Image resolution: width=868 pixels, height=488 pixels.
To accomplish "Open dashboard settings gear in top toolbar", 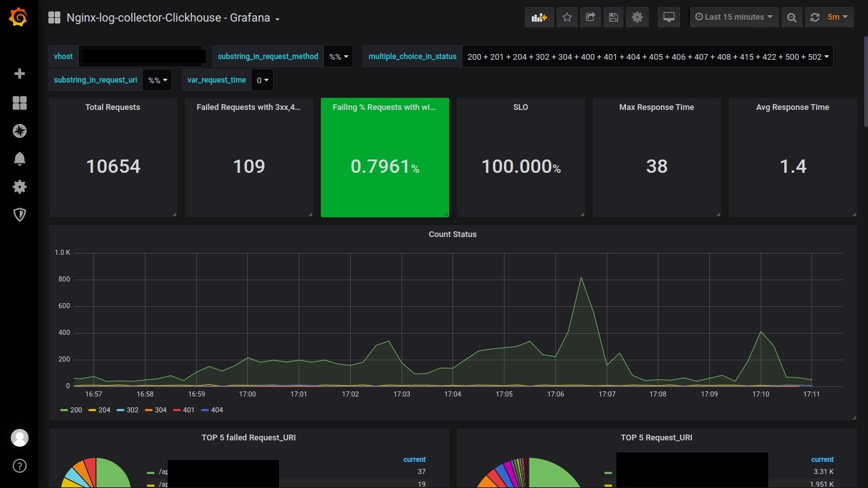I will (637, 17).
